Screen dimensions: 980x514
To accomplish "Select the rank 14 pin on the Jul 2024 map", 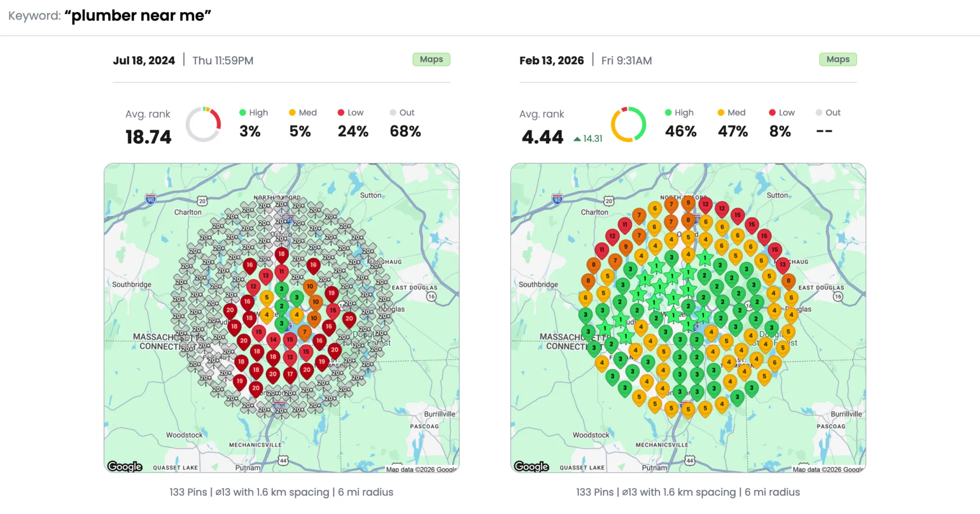I will pos(273,341).
